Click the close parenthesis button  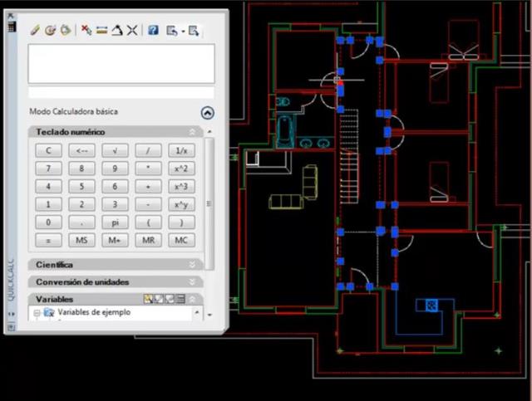point(181,223)
